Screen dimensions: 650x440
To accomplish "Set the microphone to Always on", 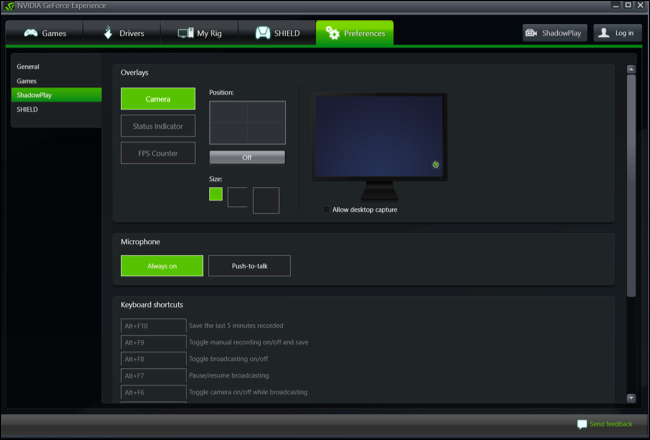I will point(162,266).
